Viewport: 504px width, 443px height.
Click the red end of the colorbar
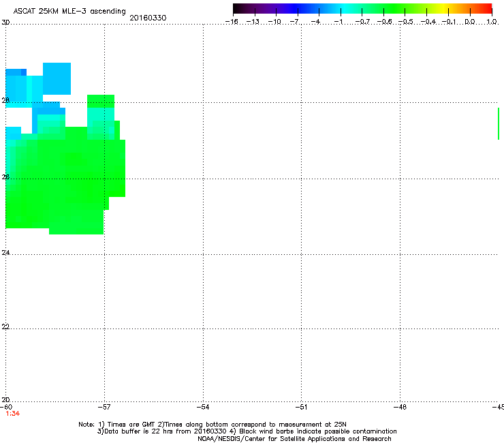point(486,9)
